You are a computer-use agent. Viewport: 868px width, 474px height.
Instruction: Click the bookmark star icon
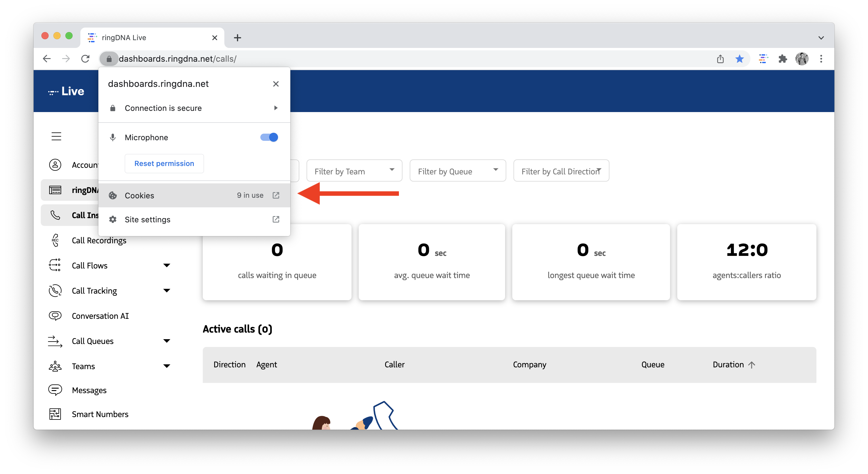[739, 59]
